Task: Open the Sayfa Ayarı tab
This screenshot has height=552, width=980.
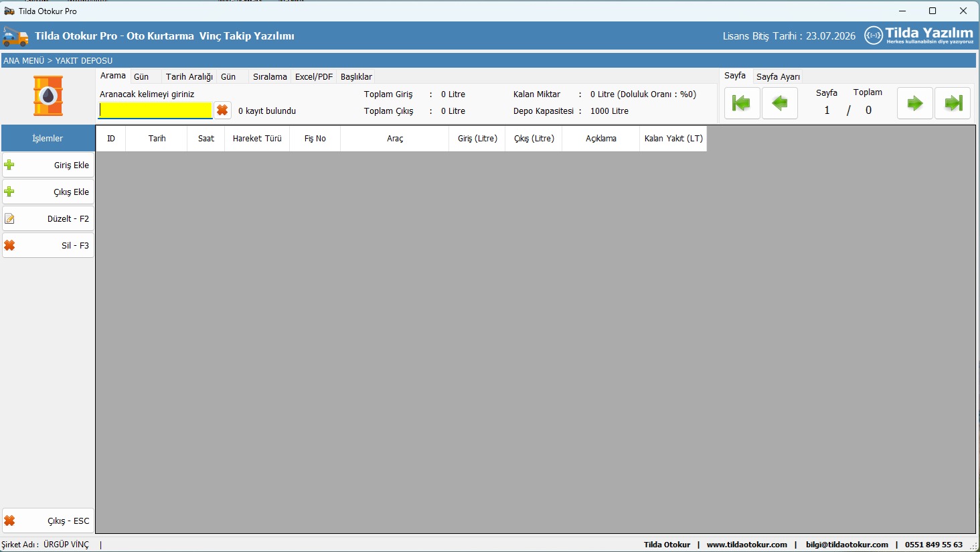Action: click(778, 76)
